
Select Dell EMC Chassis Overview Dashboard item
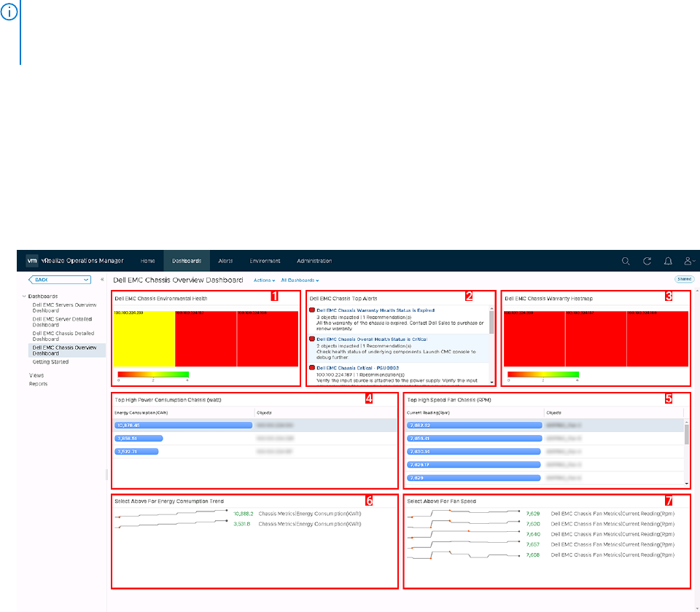pos(67,350)
